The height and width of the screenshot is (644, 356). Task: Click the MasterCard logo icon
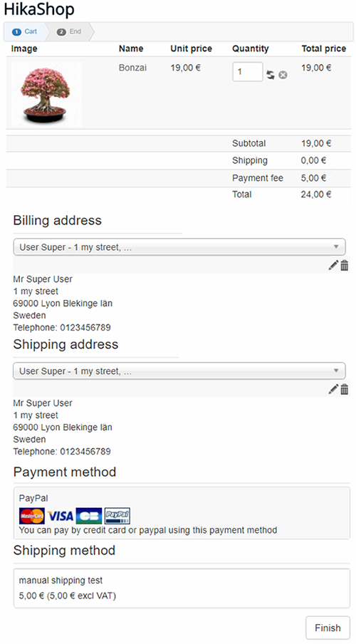pyautogui.click(x=32, y=516)
